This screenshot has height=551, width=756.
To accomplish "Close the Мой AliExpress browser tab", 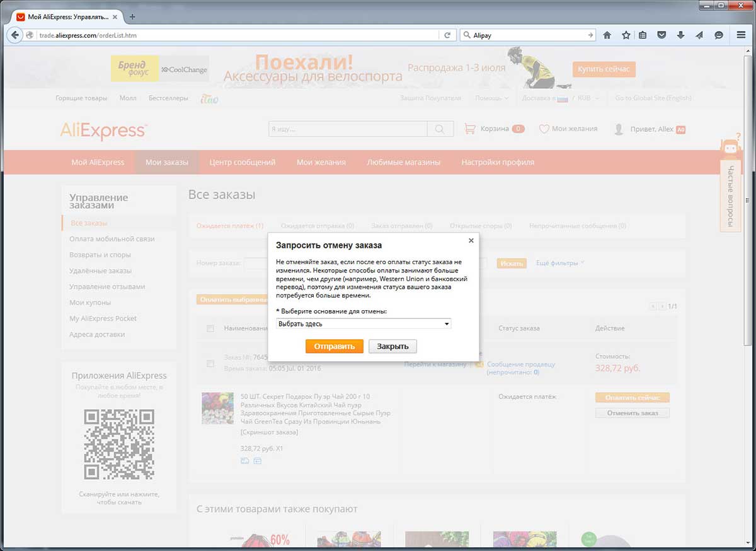I will pos(115,16).
